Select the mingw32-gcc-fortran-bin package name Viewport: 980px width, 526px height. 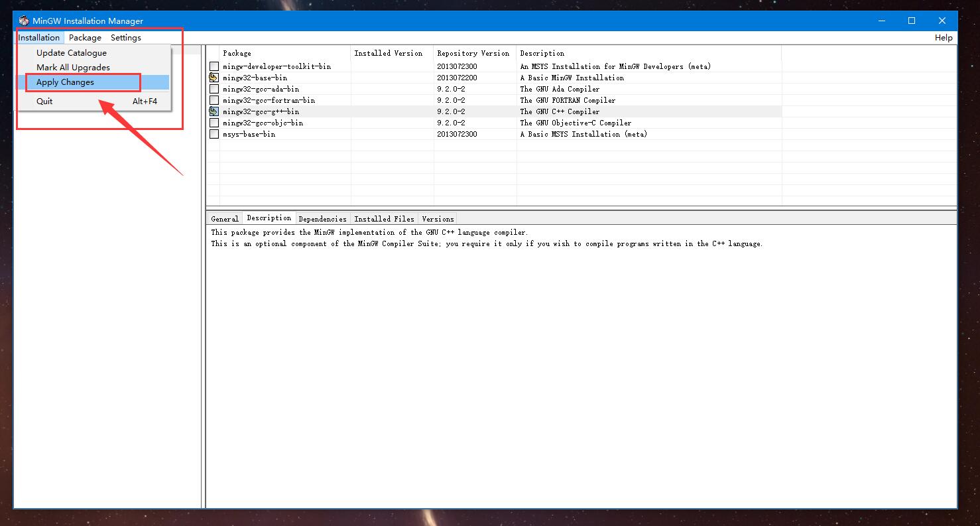[269, 100]
